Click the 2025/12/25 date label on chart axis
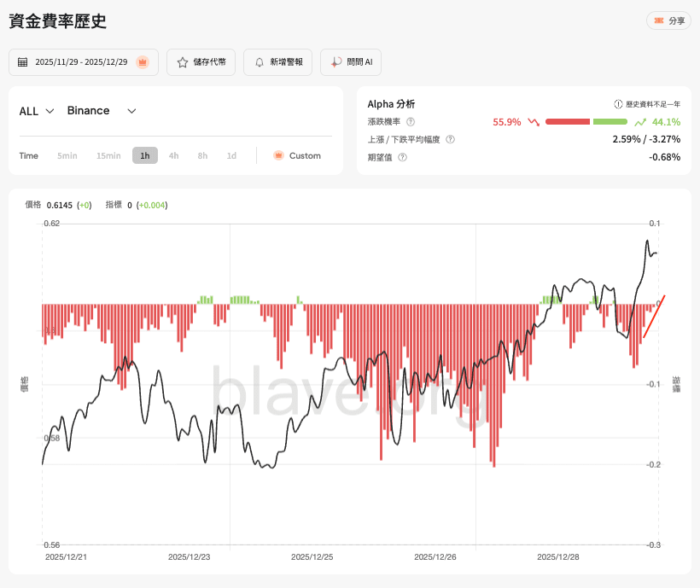Image resolution: width=700 pixels, height=588 pixels. pos(312,556)
